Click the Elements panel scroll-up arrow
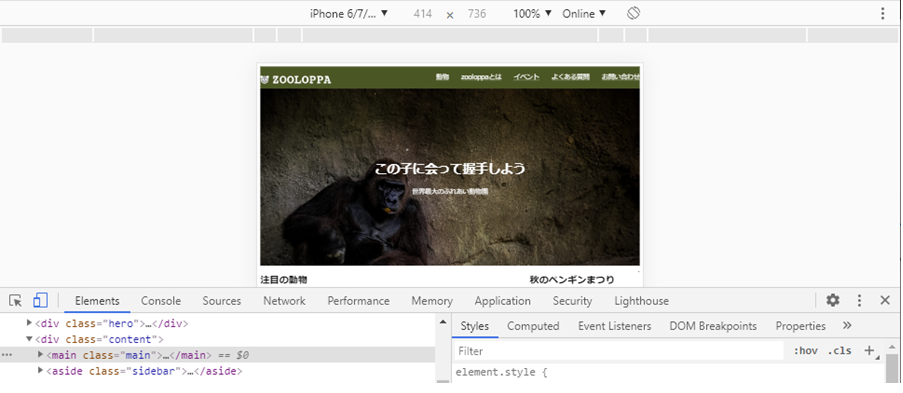 [x=442, y=322]
